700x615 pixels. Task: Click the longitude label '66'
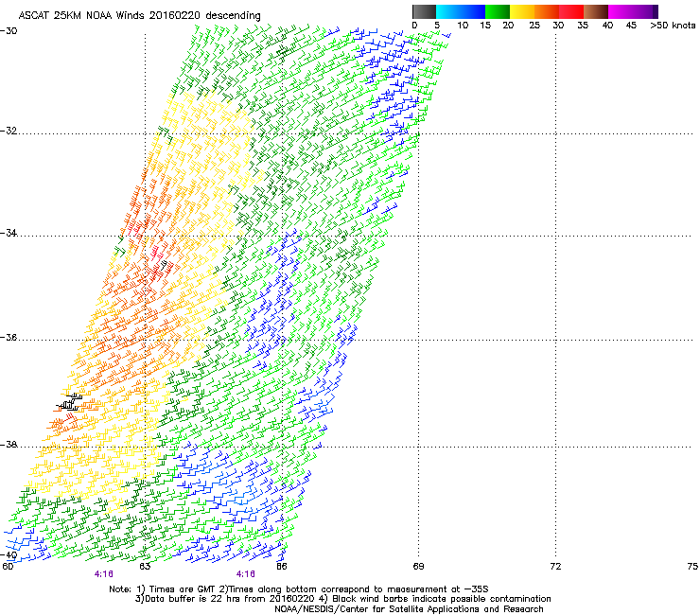click(x=282, y=567)
